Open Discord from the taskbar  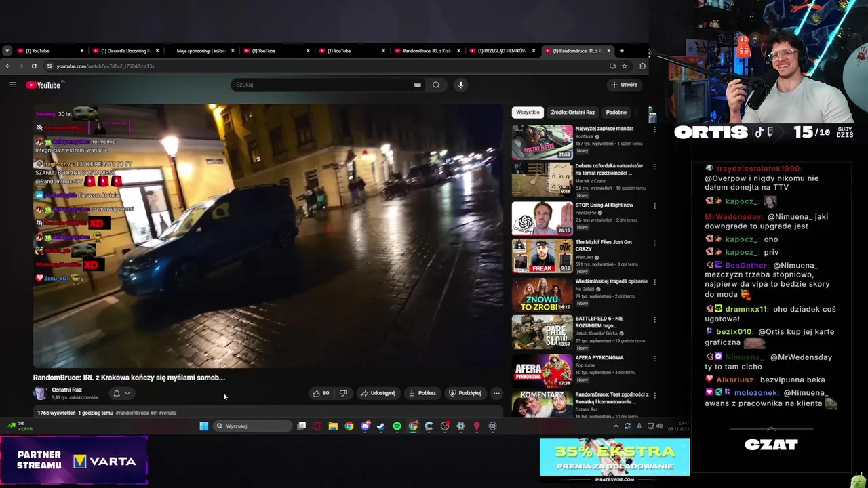click(365, 426)
